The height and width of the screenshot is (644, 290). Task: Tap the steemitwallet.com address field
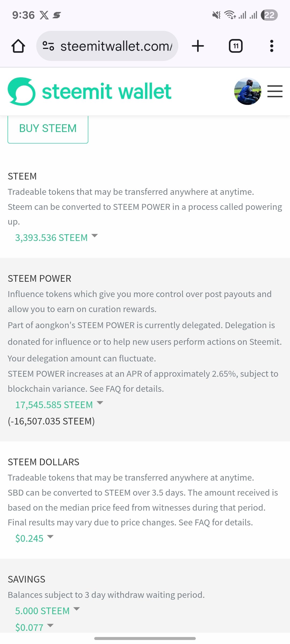pos(116,46)
